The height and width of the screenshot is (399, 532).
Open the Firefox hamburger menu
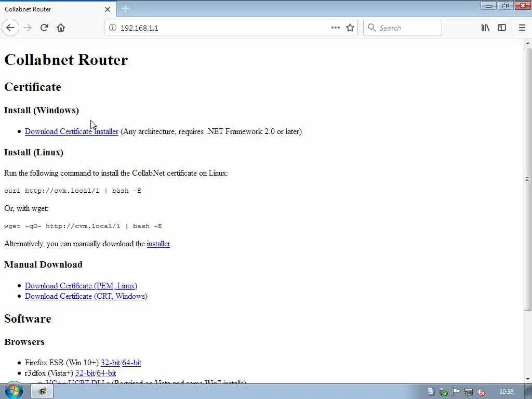pyautogui.click(x=522, y=28)
